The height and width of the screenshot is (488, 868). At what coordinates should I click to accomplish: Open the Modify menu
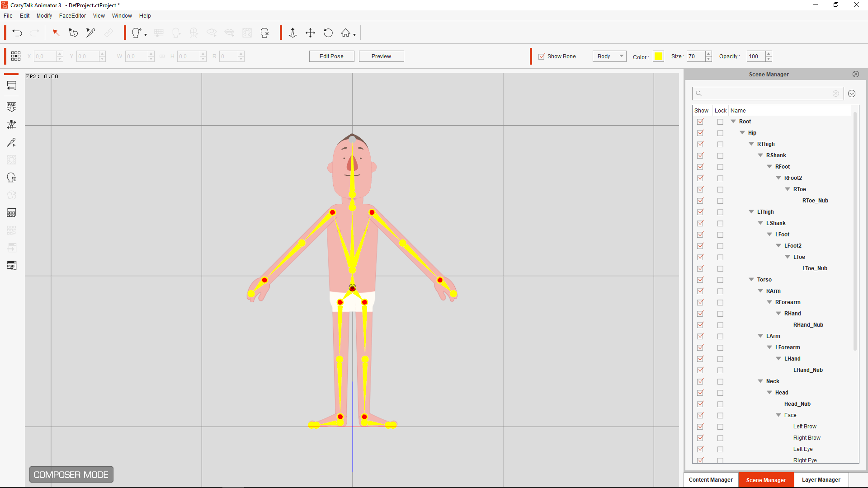click(44, 15)
